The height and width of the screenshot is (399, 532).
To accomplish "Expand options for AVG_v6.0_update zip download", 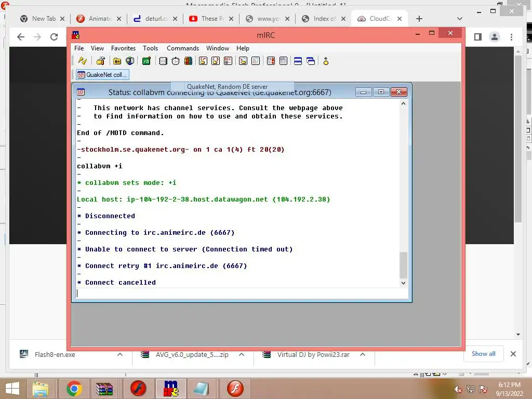I will [x=242, y=354].
